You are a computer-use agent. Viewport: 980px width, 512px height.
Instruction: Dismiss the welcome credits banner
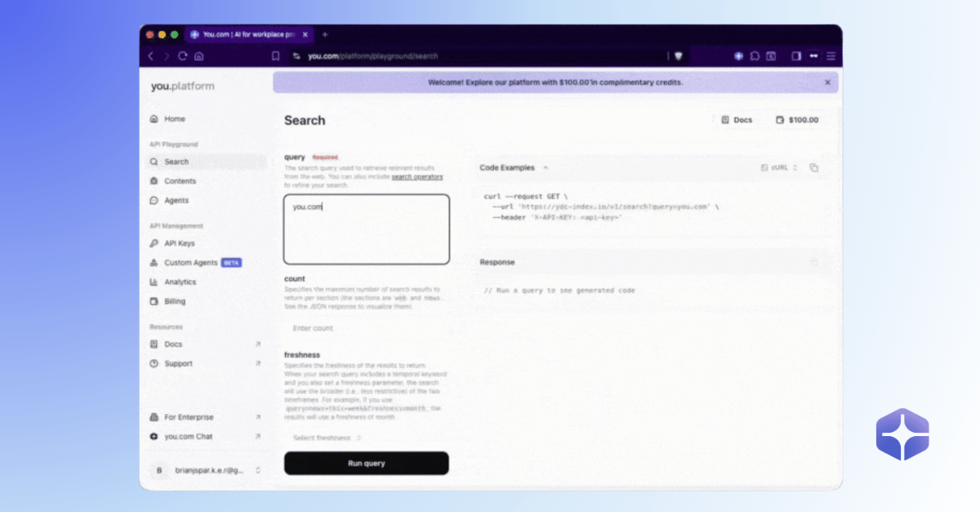[827, 82]
